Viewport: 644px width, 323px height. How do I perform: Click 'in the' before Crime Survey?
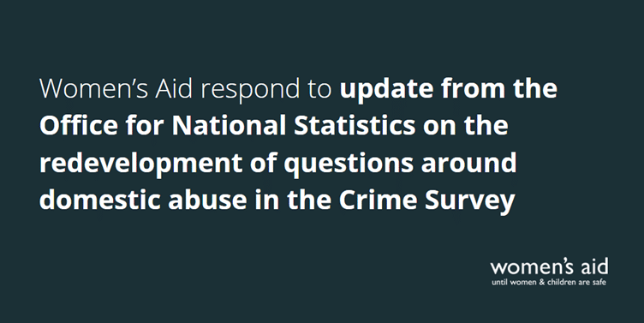tap(293, 200)
